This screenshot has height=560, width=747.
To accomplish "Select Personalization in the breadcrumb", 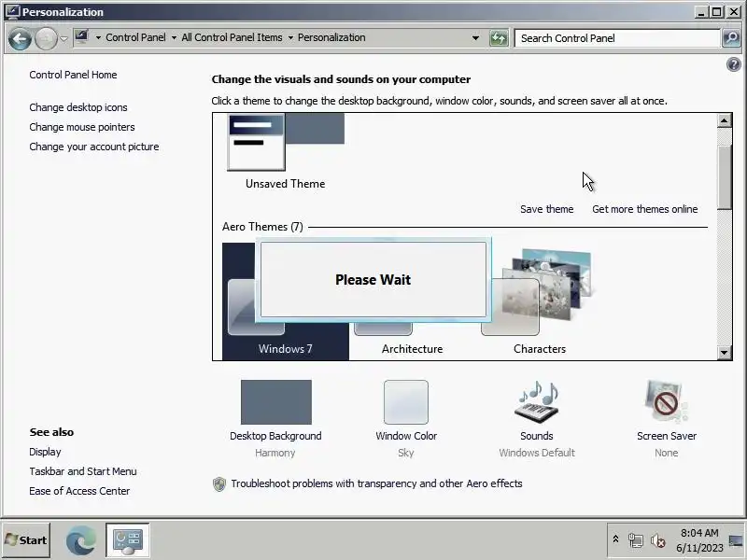I will [x=331, y=37].
